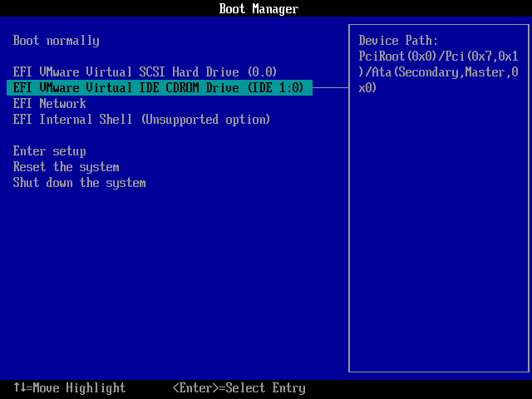Click the Boot Manager title text
532x399 pixels.
pos(259,8)
